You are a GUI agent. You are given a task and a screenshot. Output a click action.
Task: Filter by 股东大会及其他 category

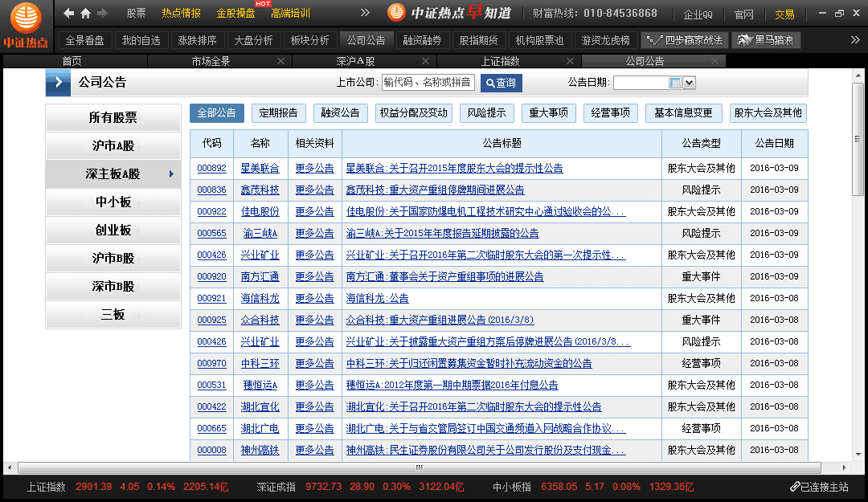coord(768,113)
